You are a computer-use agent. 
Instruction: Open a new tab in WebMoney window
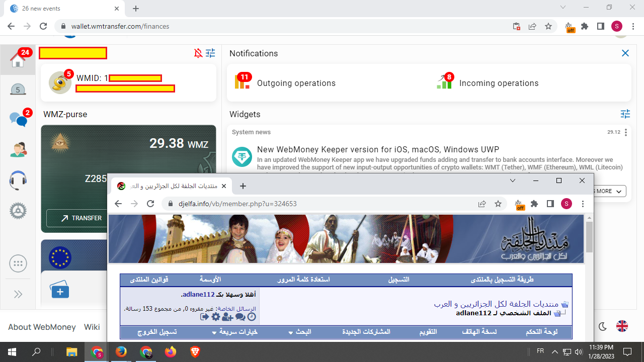tap(136, 9)
